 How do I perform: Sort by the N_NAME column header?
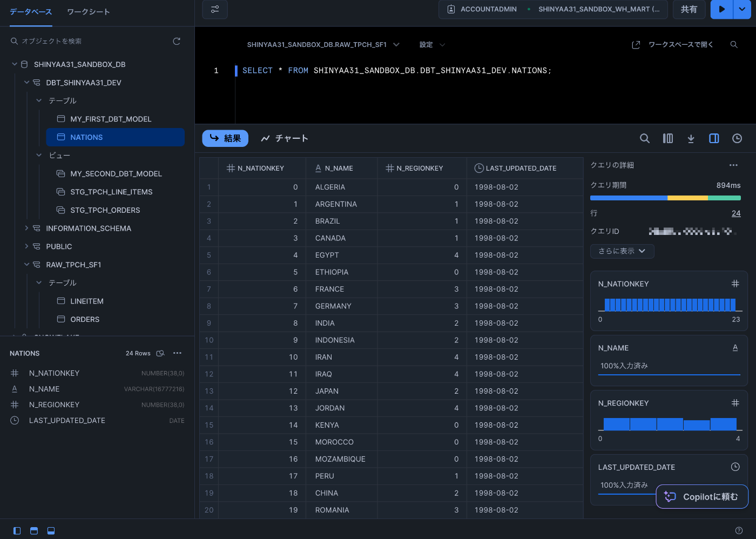341,168
